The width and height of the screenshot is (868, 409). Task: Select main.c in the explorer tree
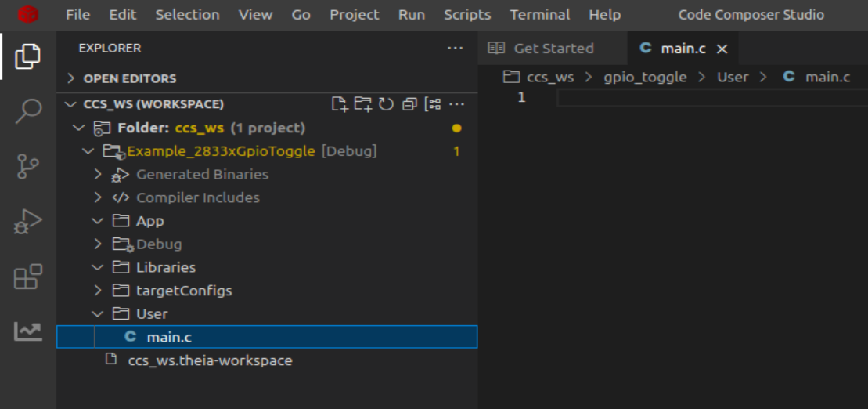267,337
